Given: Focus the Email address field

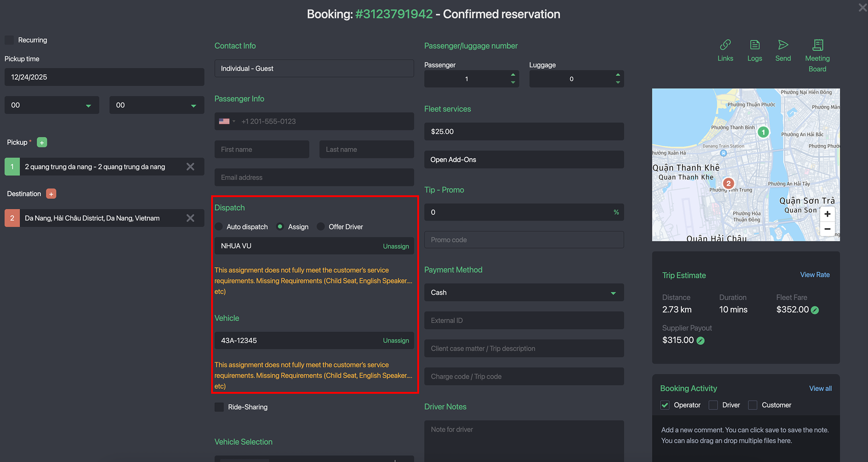Looking at the screenshot, I should click(314, 177).
